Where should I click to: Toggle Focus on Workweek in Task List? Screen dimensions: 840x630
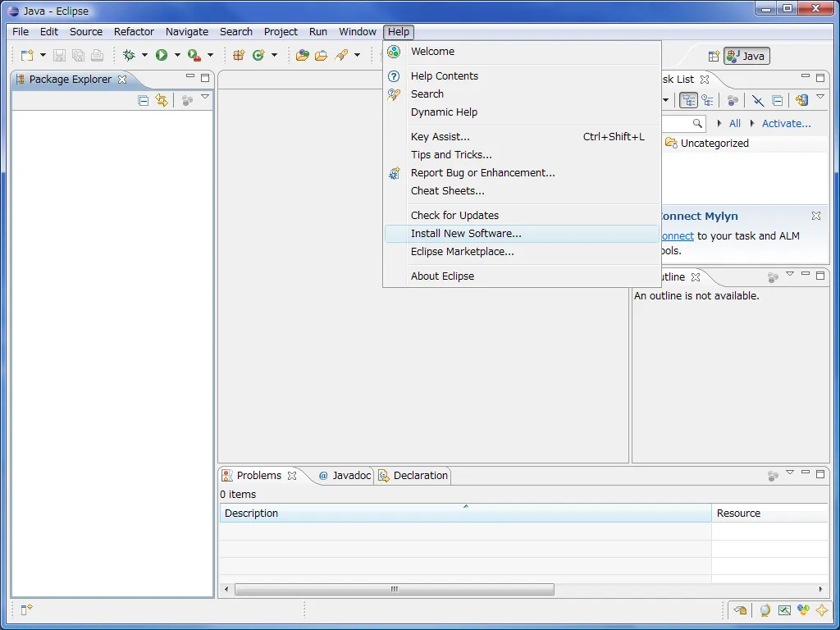click(x=733, y=100)
